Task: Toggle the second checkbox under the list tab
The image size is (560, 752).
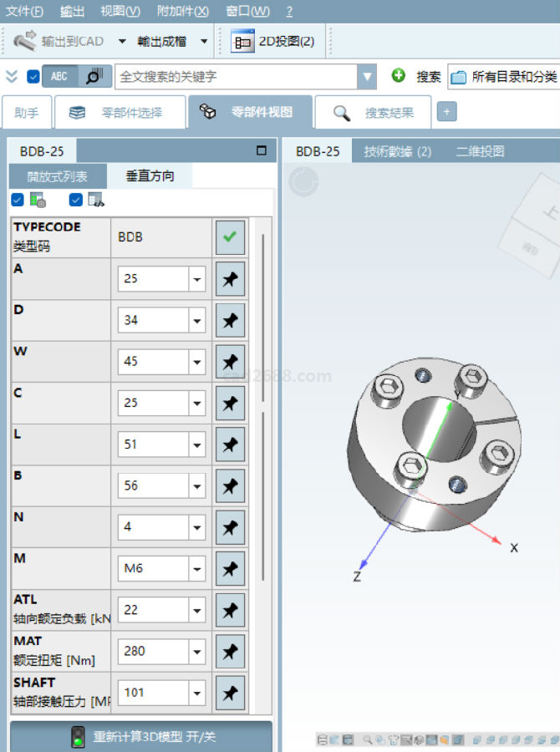Action: click(x=76, y=200)
